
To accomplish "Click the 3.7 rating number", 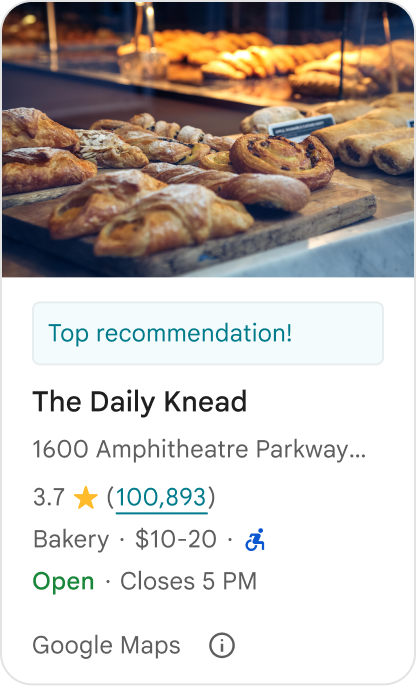I will [x=49, y=498].
